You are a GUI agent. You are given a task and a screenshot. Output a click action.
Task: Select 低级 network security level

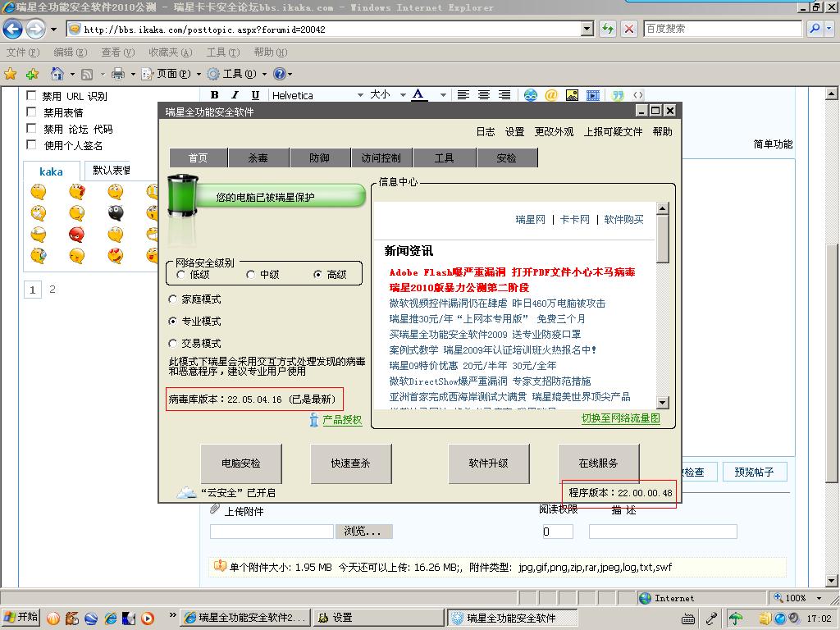click(x=181, y=274)
